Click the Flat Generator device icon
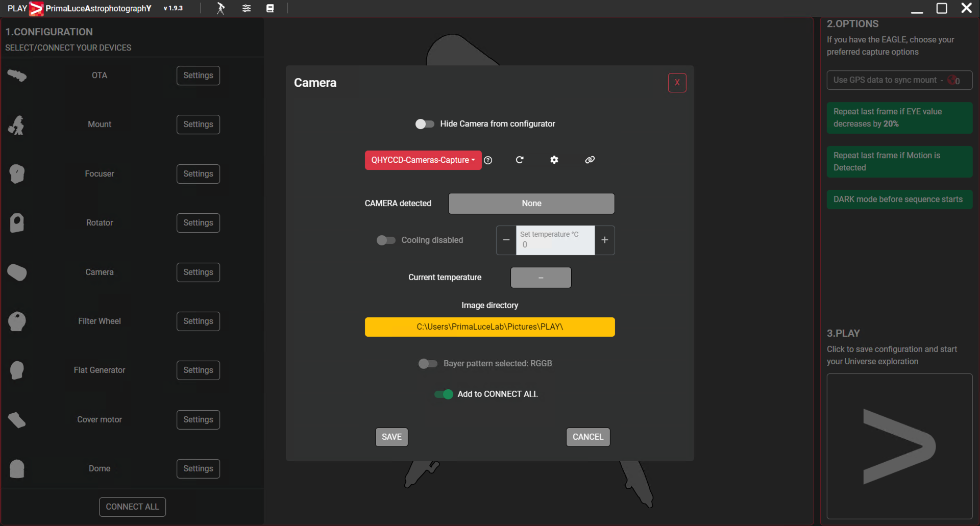Image resolution: width=980 pixels, height=526 pixels. coord(17,370)
